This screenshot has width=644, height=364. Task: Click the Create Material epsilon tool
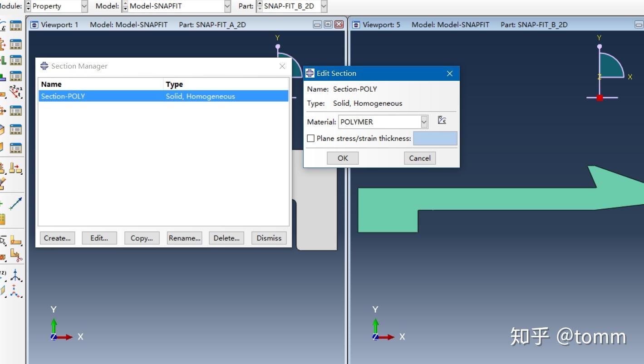tap(2, 26)
